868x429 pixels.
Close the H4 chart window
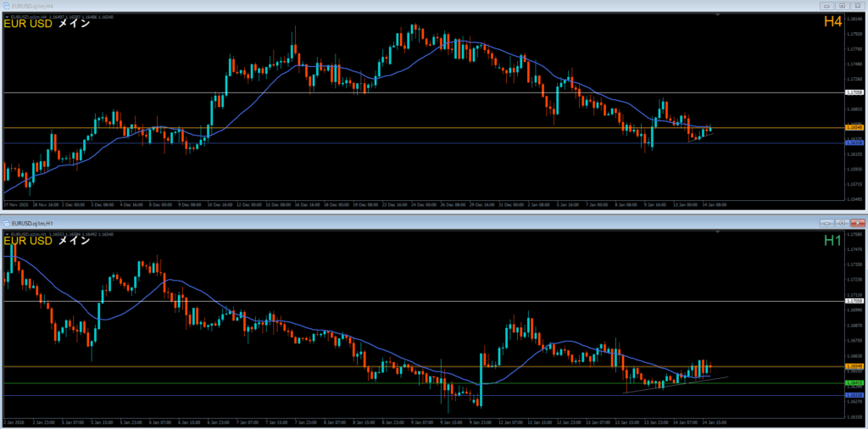point(857,5)
